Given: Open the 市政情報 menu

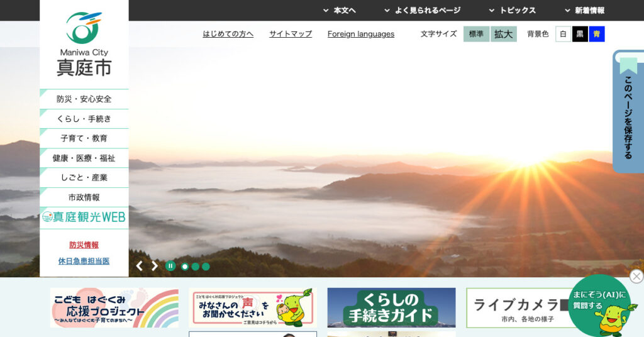Looking at the screenshot, I should pyautogui.click(x=84, y=197).
